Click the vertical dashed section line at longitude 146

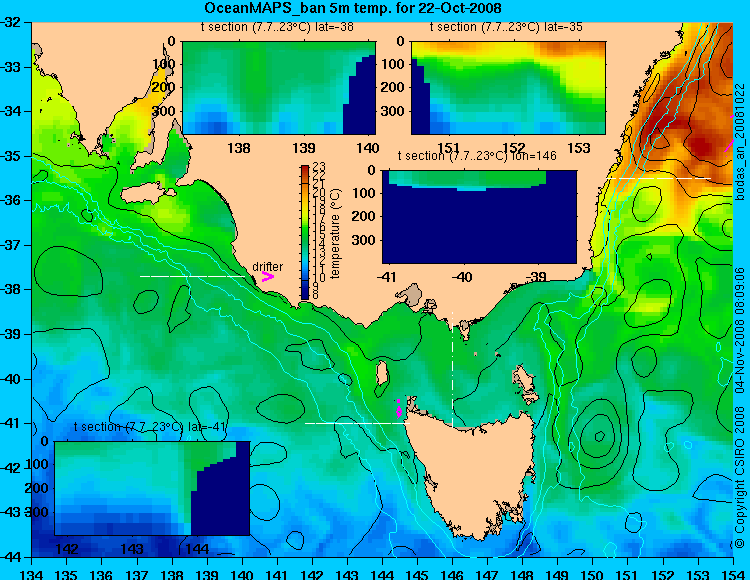(452, 369)
